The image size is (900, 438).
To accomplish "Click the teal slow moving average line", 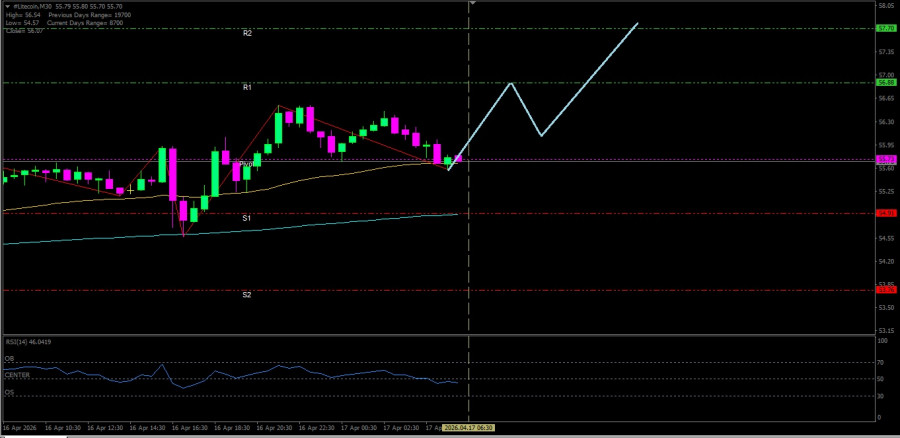I will (x=230, y=232).
